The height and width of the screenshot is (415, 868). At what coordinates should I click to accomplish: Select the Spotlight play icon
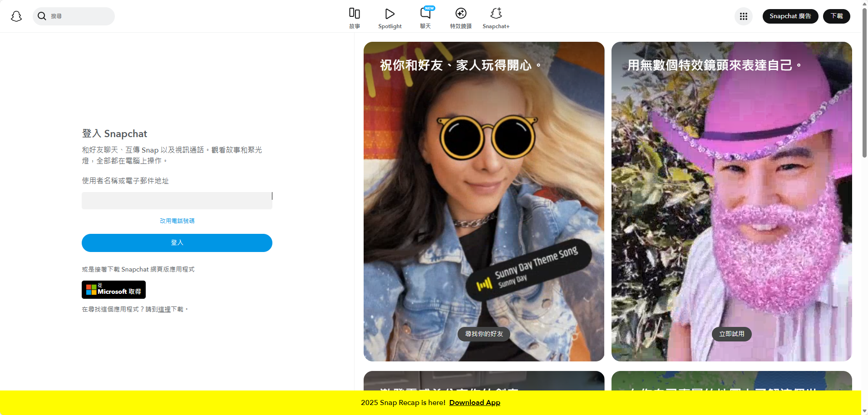(390, 14)
